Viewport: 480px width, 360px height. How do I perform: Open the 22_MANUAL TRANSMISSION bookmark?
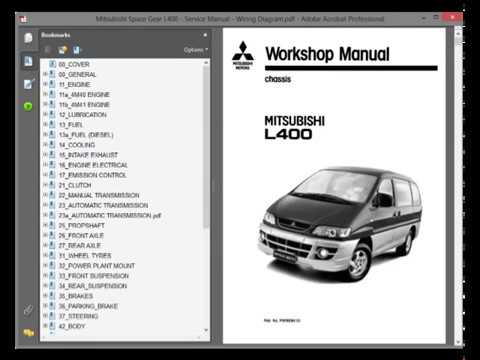(x=99, y=195)
